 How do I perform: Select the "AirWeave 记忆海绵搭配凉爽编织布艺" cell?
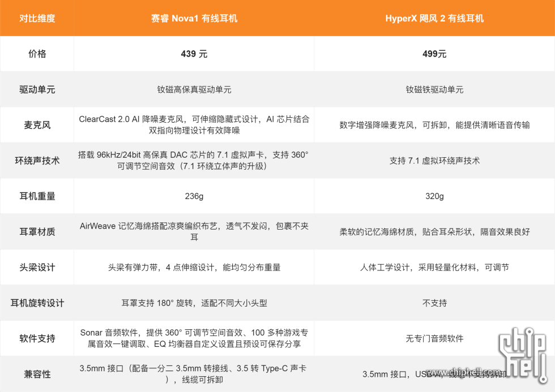coord(194,231)
